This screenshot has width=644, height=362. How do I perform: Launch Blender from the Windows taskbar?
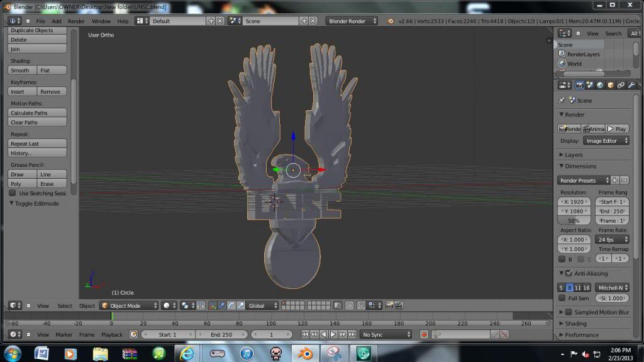point(304,353)
